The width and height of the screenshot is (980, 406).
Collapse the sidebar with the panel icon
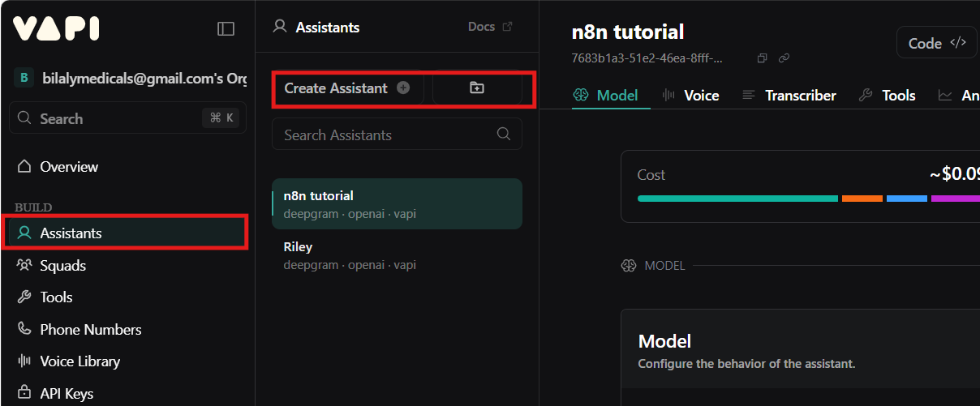point(226,28)
